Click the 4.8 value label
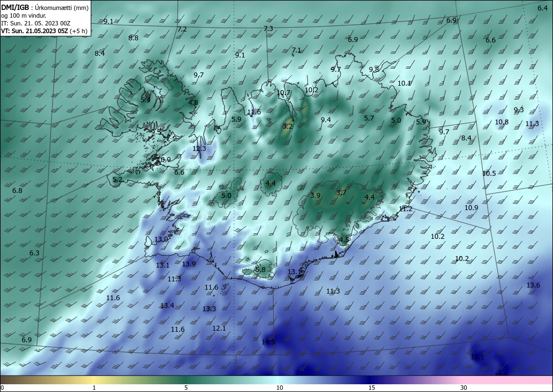Viewport: 553px width, 392px height. click(193, 103)
